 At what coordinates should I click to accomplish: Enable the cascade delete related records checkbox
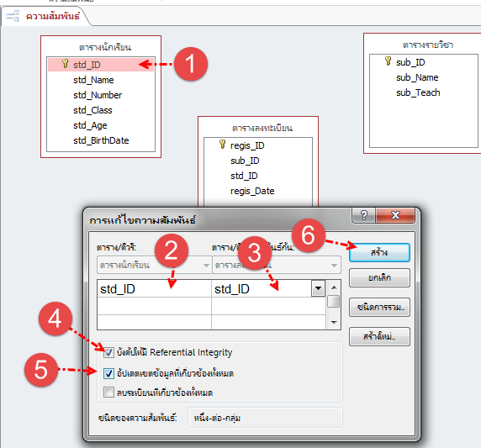click(x=108, y=393)
